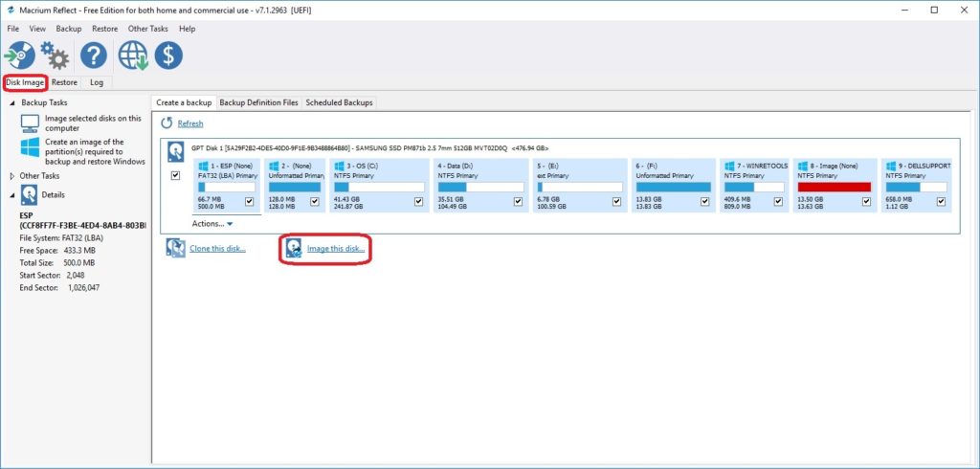Switch to the Disk Image tab

[x=25, y=82]
